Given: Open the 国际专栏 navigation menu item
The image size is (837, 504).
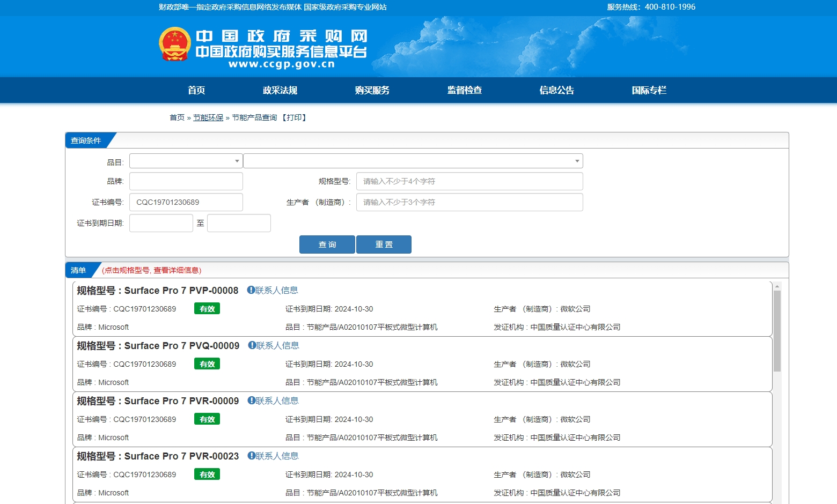Looking at the screenshot, I should click(x=649, y=90).
